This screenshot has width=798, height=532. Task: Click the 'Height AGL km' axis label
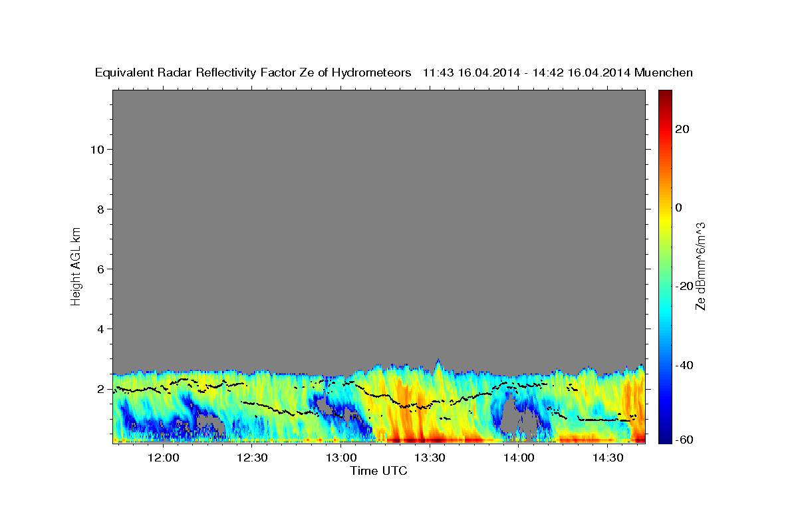(x=76, y=265)
